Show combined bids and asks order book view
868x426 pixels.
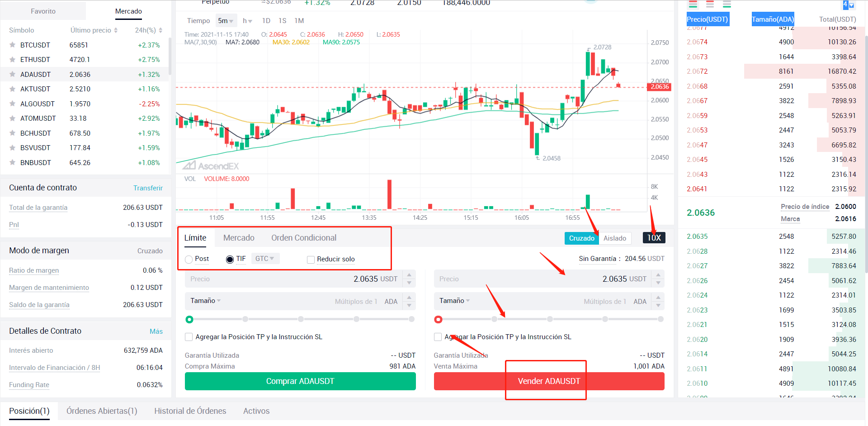693,5
